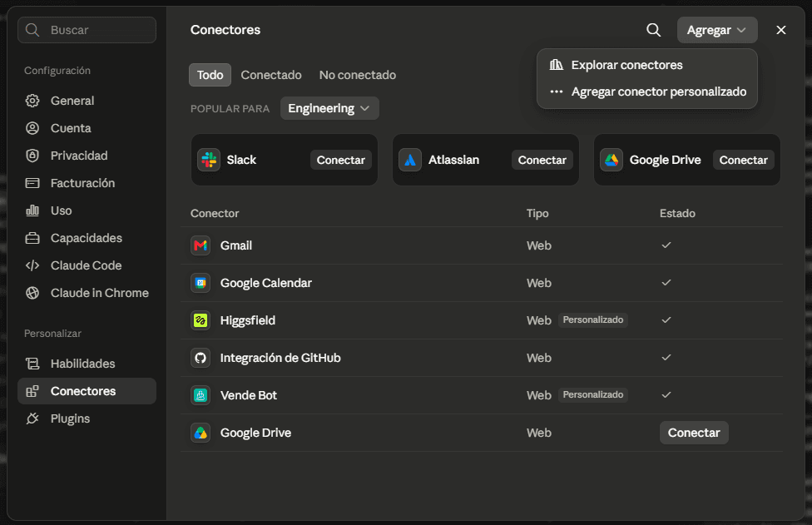812x525 pixels.
Task: Click Conectar in Google Drive table row
Action: coord(694,433)
